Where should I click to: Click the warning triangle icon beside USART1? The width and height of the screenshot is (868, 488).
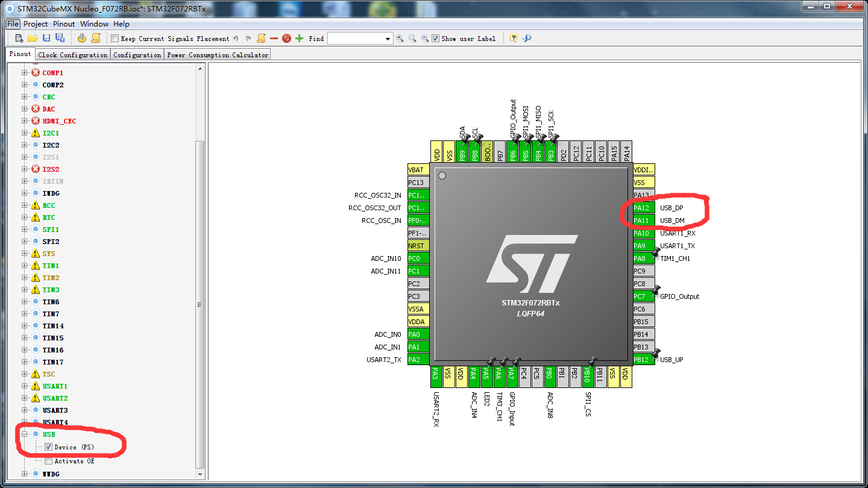[36, 386]
